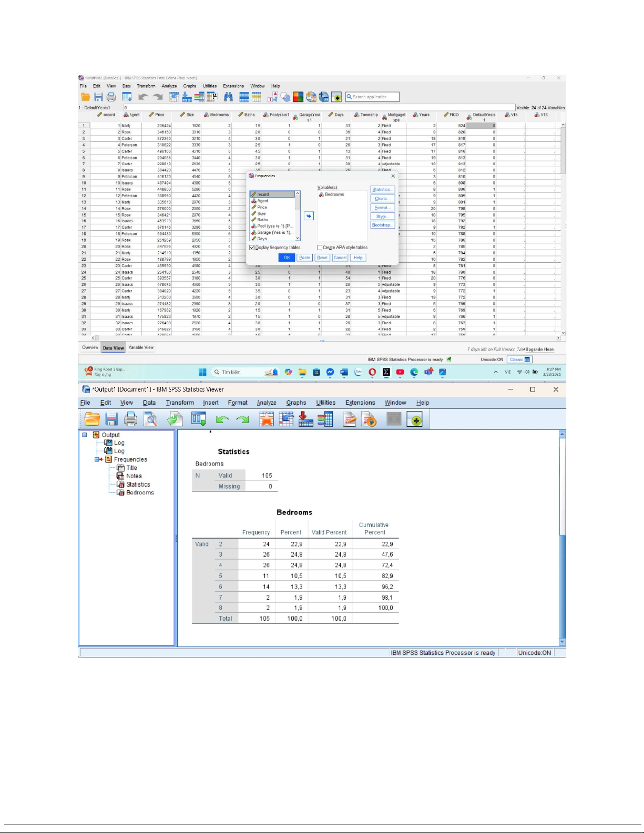Collapse the Frequencies node in outline

(x=97, y=459)
